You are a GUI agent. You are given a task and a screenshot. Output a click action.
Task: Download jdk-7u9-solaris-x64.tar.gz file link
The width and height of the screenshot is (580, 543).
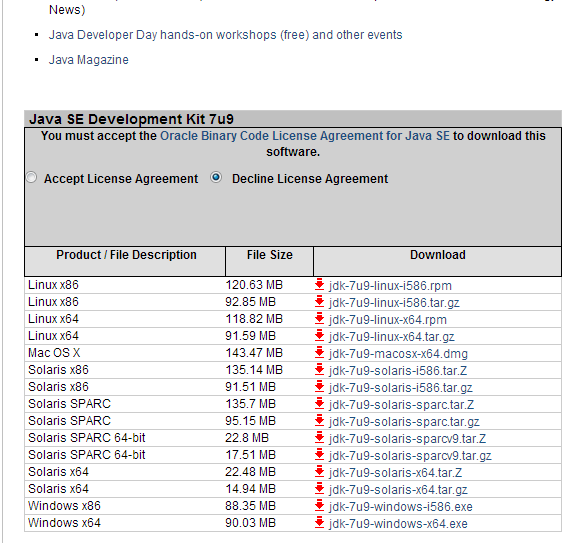(398, 490)
